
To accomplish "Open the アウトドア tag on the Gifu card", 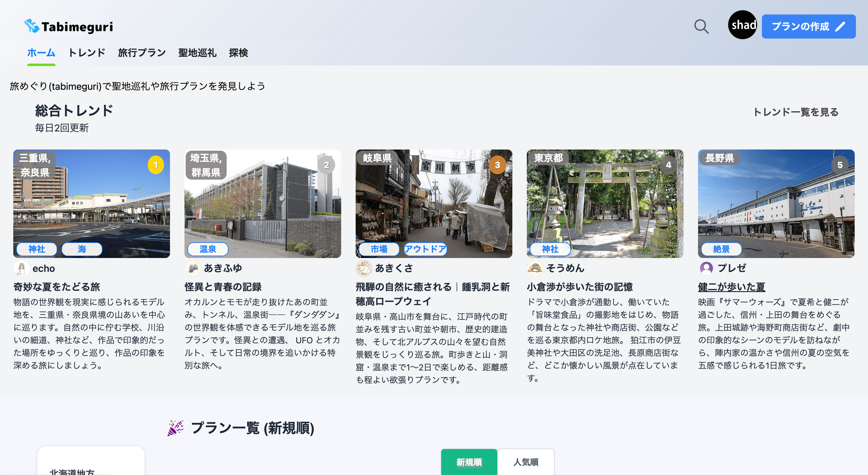I will pos(426,249).
